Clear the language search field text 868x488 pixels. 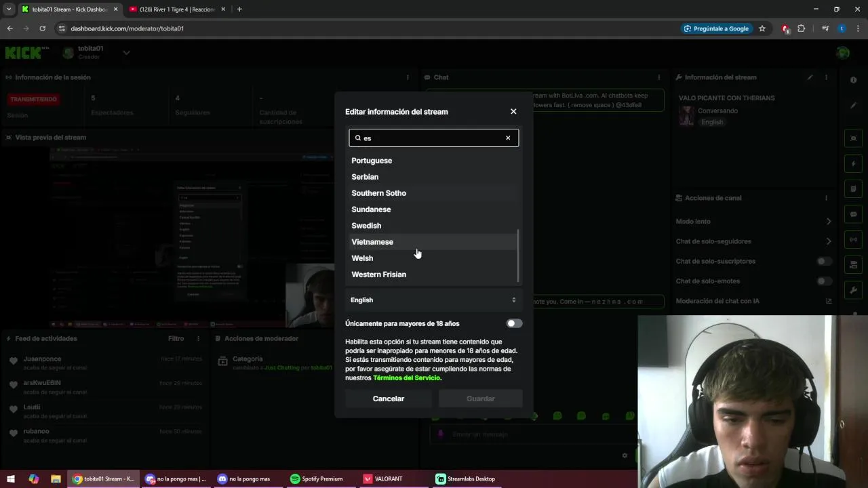pyautogui.click(x=508, y=138)
